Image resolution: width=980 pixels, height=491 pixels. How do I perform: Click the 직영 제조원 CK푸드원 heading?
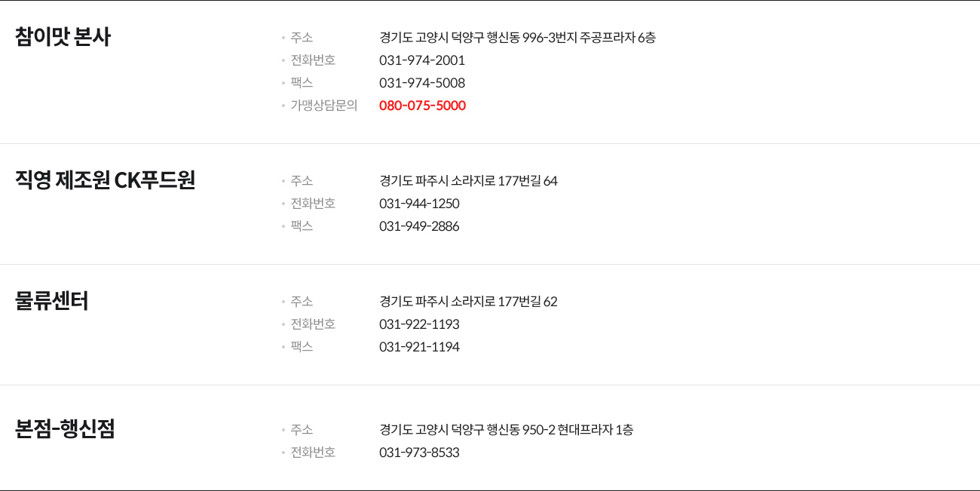[x=106, y=180]
